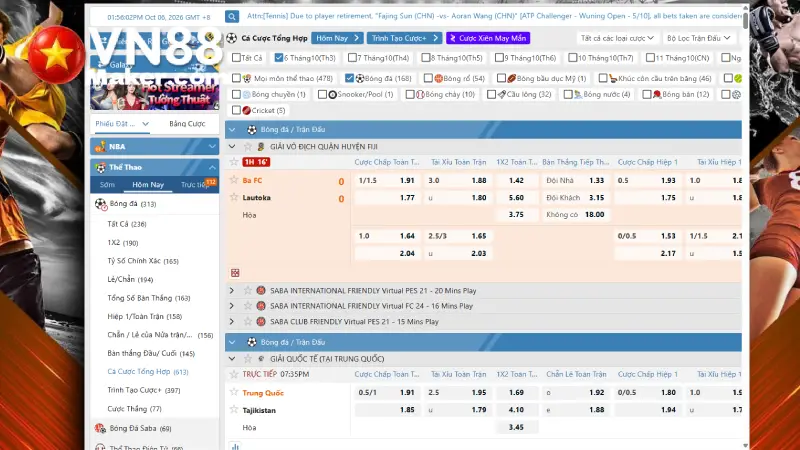Click soccer ball in second Bóng đá / Trận Đấu bar
This screenshot has width=800, height=450.
[x=252, y=342]
